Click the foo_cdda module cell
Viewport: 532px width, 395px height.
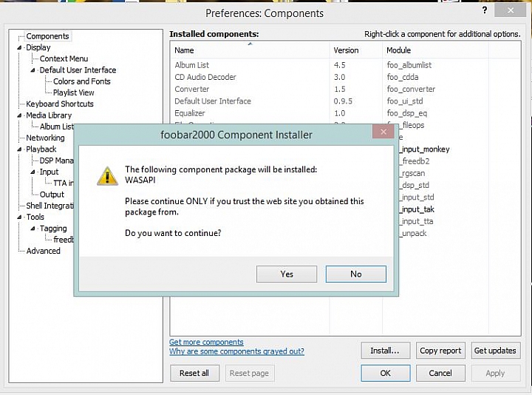(x=403, y=77)
